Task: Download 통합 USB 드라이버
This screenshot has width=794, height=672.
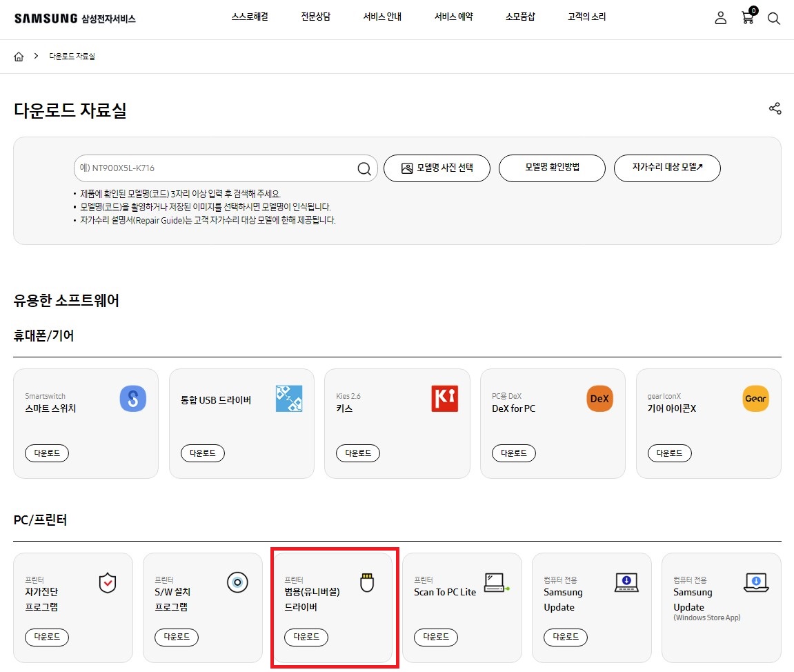Action: (203, 453)
